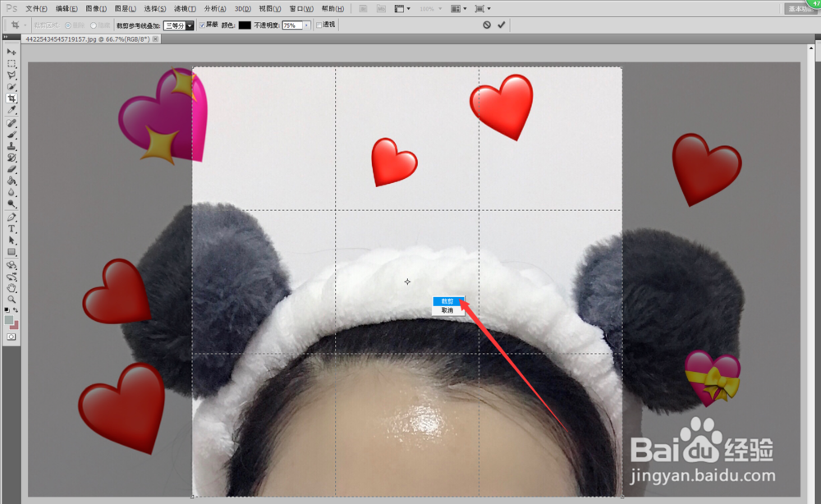Image resolution: width=821 pixels, height=504 pixels.
Task: Select the Quick Selection tool
Action: (11, 86)
